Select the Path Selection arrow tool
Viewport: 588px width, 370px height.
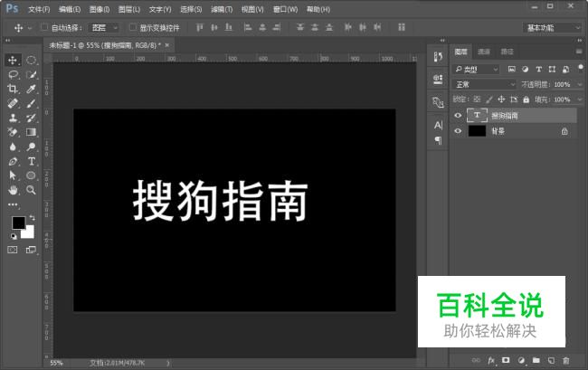tap(13, 176)
